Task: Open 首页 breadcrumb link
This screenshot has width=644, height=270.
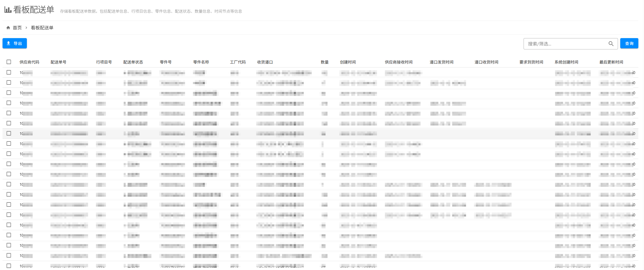Action: 17,28
